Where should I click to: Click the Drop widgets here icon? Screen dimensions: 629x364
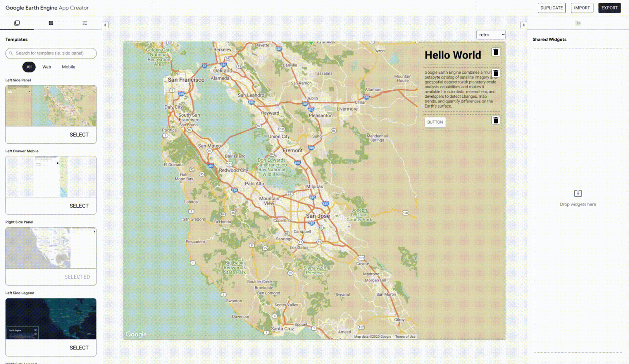coord(578,193)
